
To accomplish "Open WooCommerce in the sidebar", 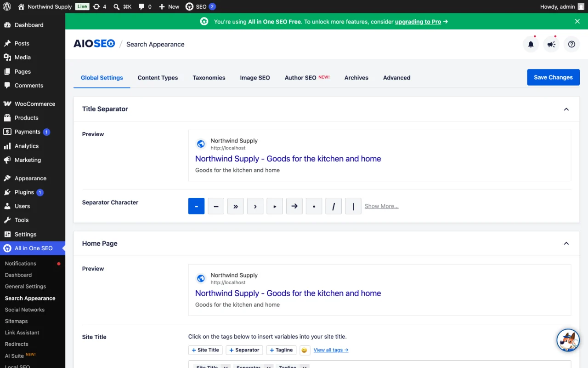I will coord(33,104).
